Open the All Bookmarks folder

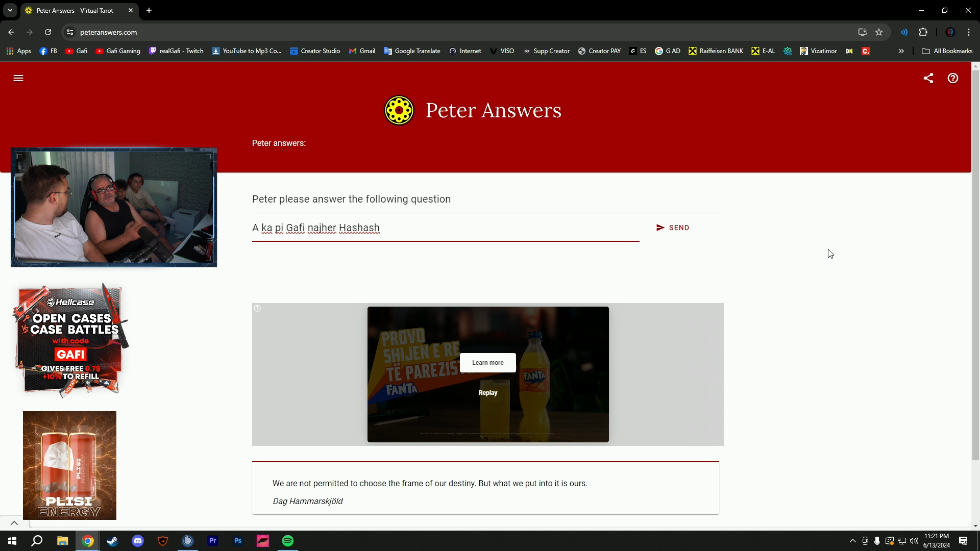[x=947, y=51]
